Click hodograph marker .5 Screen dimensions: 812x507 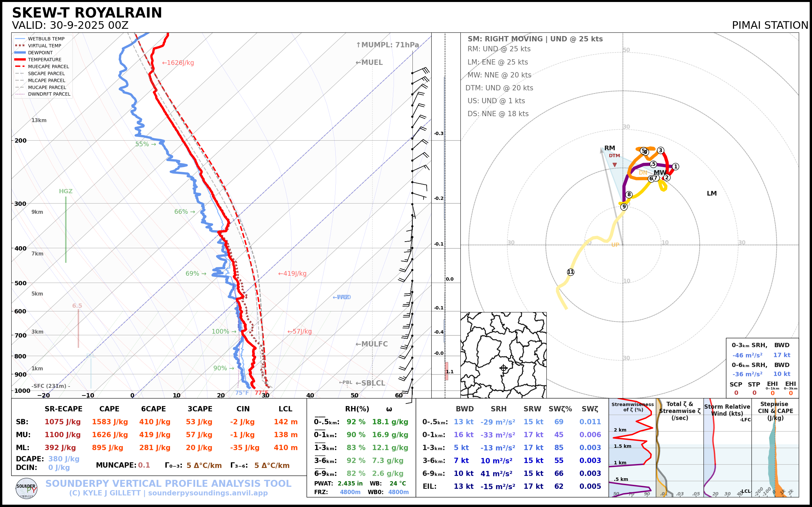pos(653,164)
